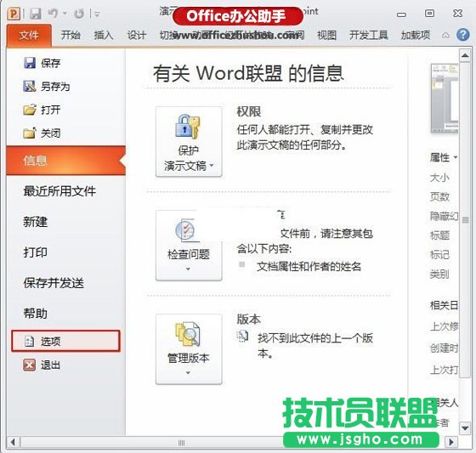This screenshot has height=453, width=476.
Task: Open the 打印 section
Action: pyautogui.click(x=35, y=252)
